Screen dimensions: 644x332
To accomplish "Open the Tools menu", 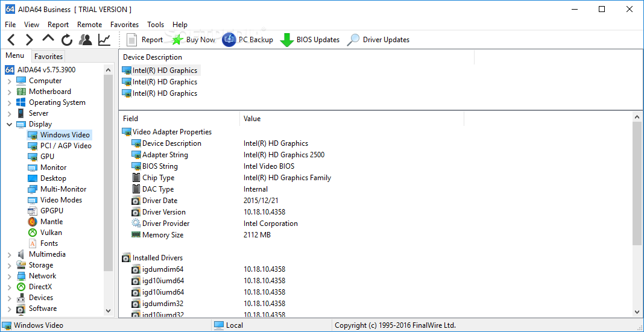I will 156,25.
